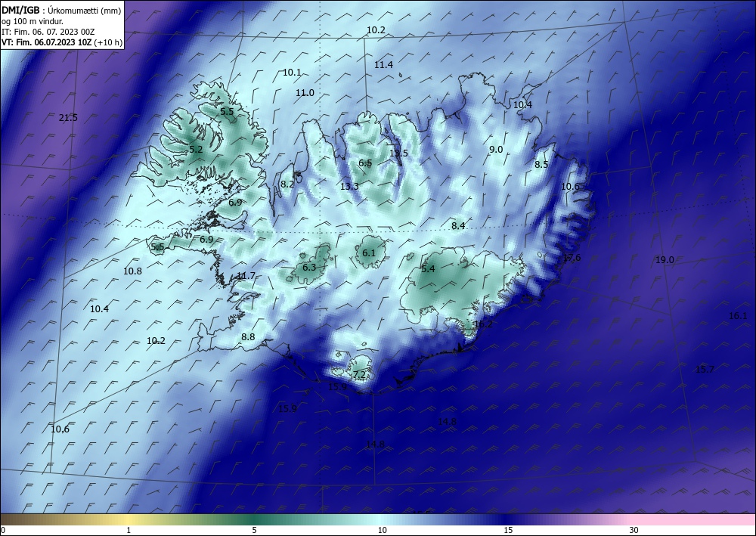Click the 6.3 value on the glacier
The height and width of the screenshot is (536, 756).
(x=309, y=267)
